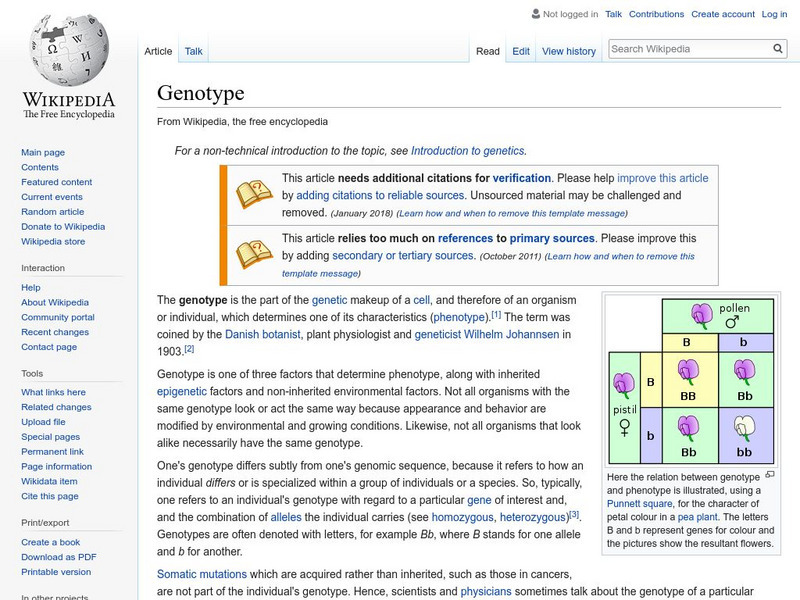Screen dimensions: 800x600
Task: Click Upload file in Tools
Action: tap(43, 421)
